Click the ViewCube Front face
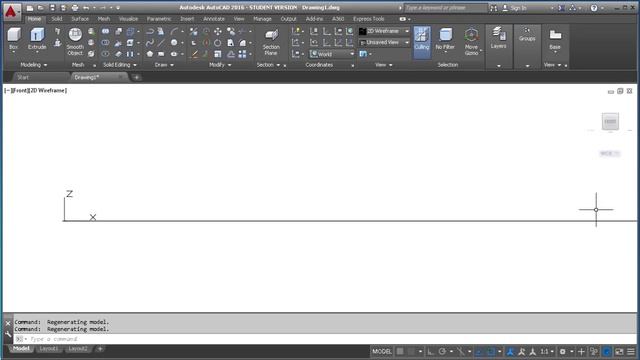 point(610,121)
